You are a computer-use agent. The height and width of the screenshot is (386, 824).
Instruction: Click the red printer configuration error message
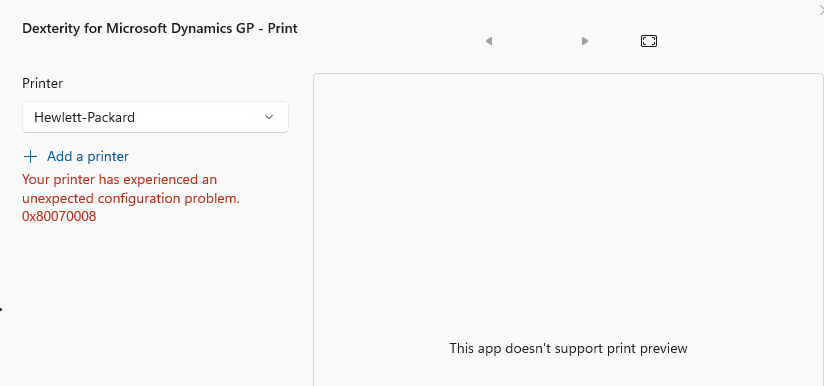131,198
